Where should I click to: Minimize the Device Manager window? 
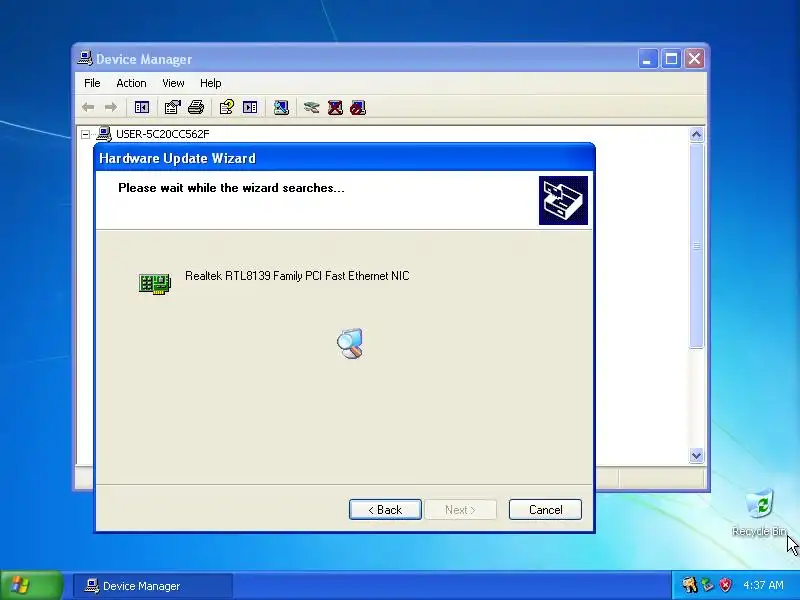pos(647,59)
